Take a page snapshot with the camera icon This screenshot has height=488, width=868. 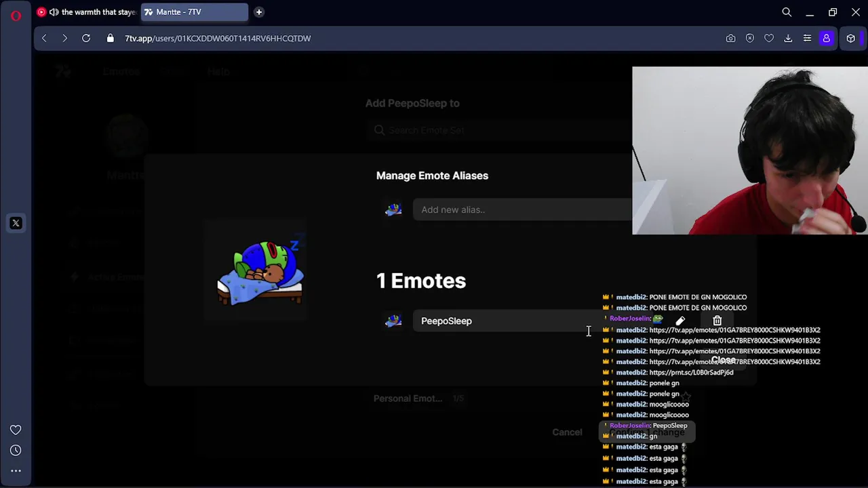tap(730, 39)
